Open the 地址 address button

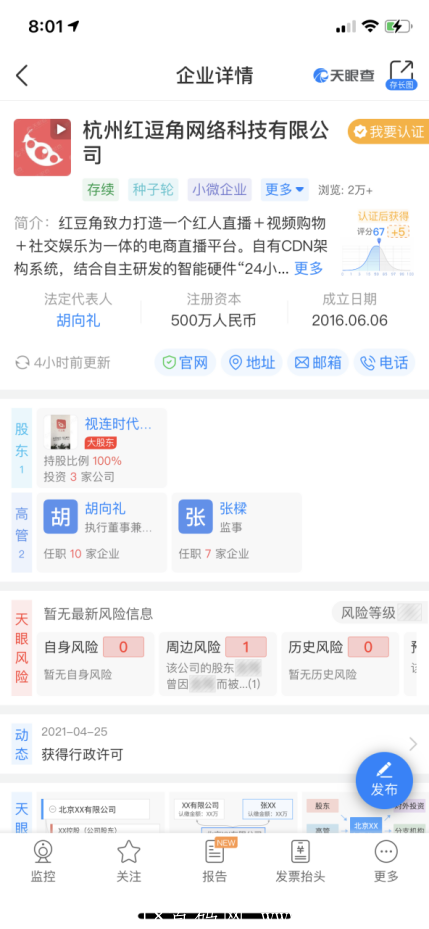click(252, 363)
